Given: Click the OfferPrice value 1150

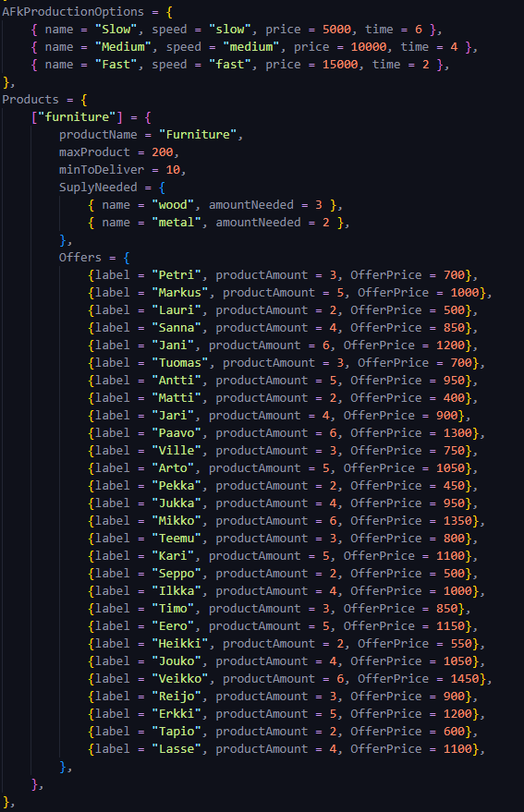Looking at the screenshot, I should (450, 626).
